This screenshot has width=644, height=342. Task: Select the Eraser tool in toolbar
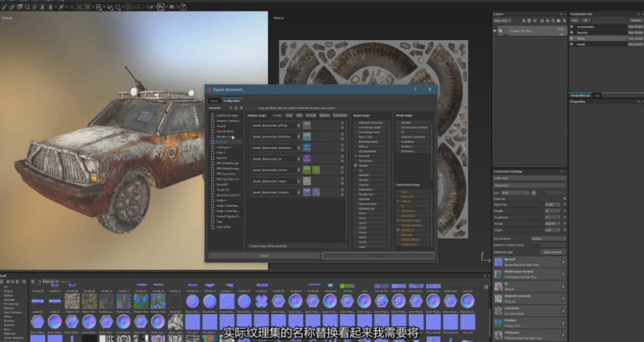coord(13,6)
